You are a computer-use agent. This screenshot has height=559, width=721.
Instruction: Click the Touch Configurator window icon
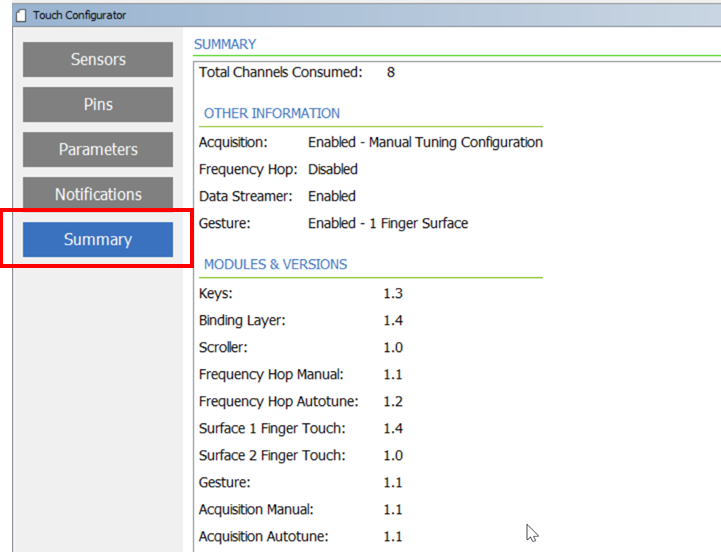pyautogui.click(x=19, y=16)
